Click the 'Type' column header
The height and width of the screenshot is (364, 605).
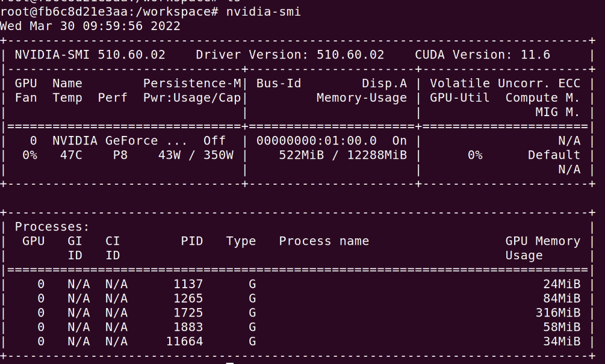pyautogui.click(x=241, y=241)
